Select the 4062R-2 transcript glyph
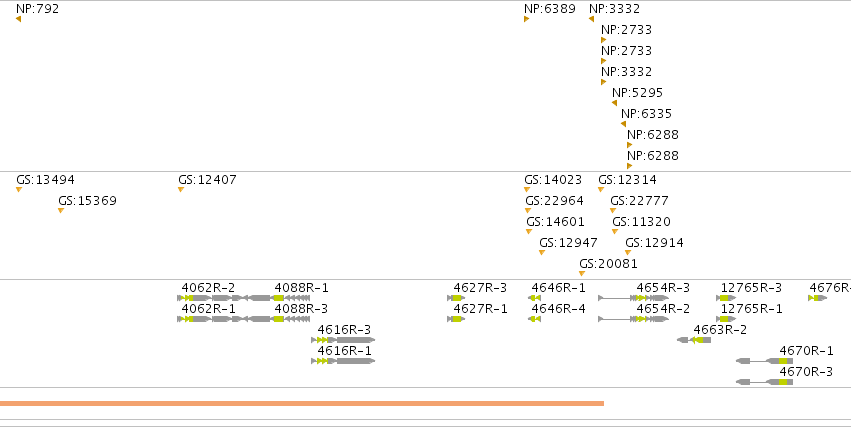 (x=212, y=298)
